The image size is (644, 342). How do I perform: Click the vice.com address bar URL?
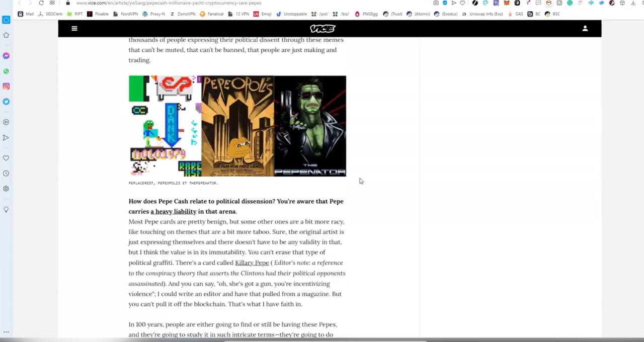(169, 3)
